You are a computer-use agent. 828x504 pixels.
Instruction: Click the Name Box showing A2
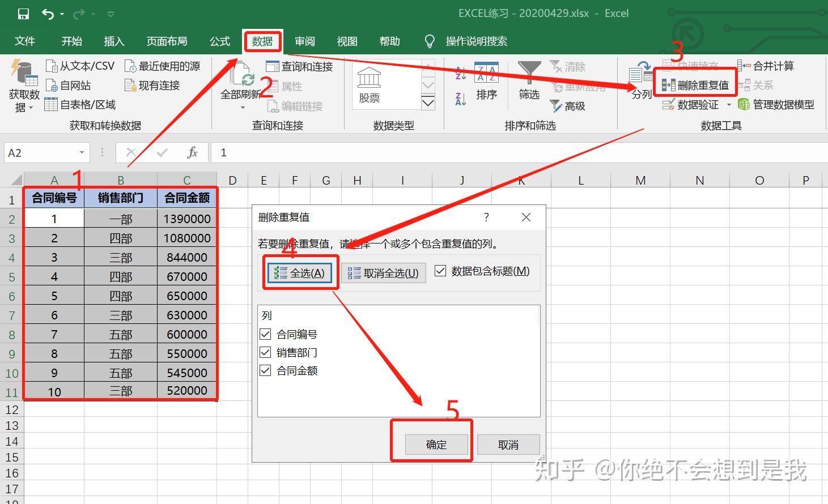(x=40, y=153)
